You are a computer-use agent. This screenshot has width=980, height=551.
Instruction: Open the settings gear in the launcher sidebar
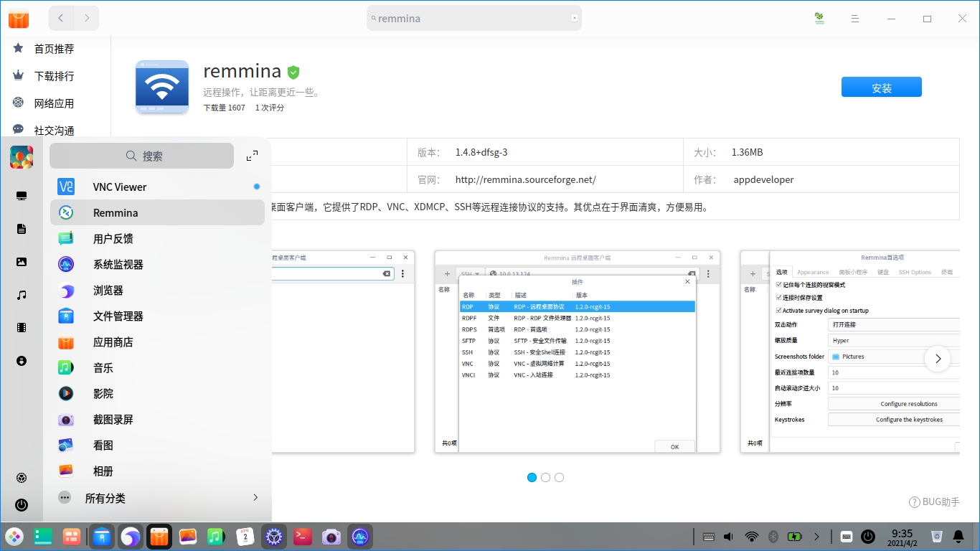[x=22, y=479]
